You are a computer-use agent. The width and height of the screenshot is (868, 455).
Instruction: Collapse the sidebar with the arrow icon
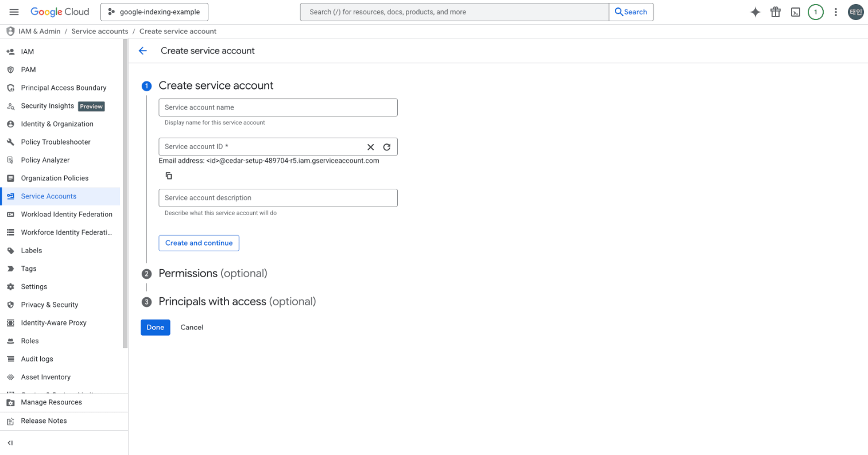coord(10,443)
